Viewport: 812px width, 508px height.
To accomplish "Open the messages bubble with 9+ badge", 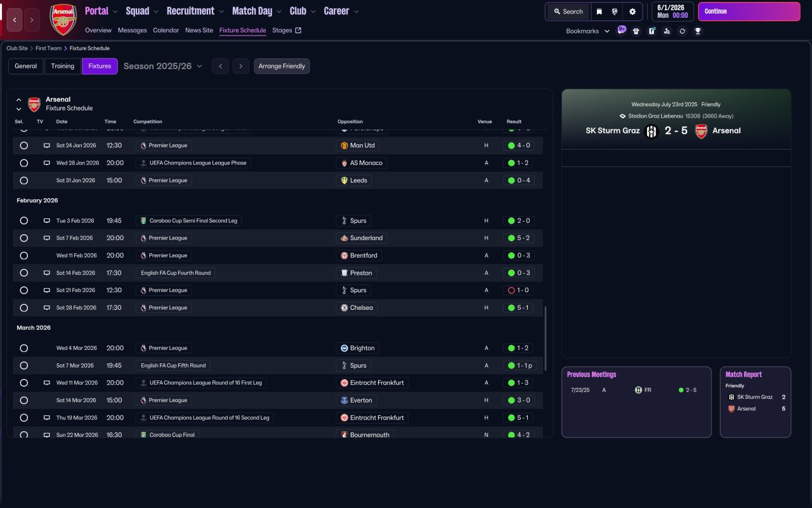I will point(621,30).
